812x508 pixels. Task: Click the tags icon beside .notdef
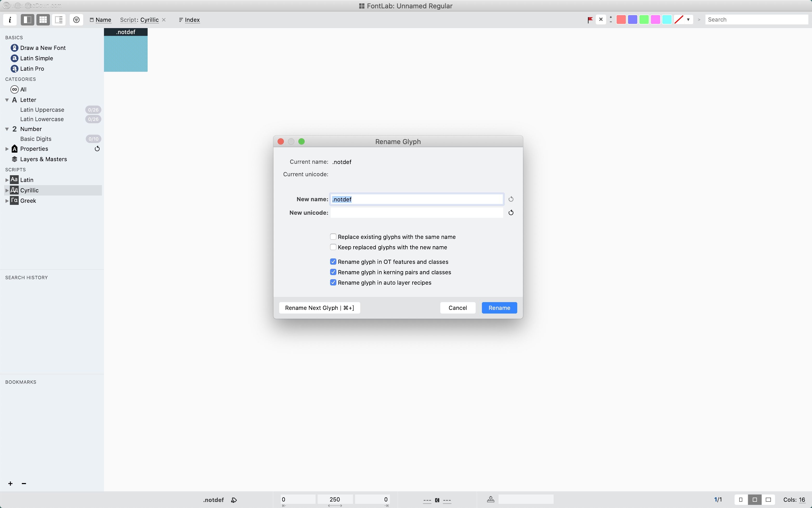click(x=234, y=500)
